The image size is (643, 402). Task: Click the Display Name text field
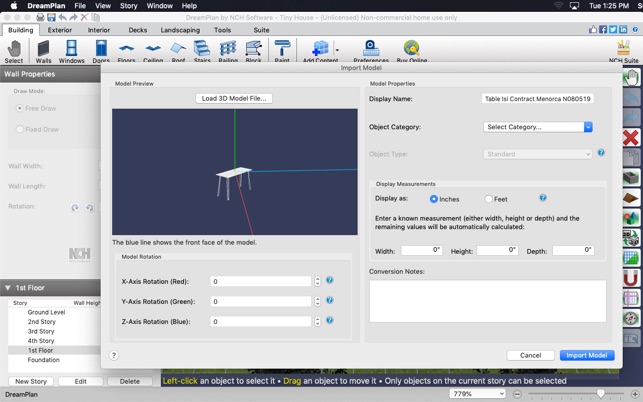point(537,99)
